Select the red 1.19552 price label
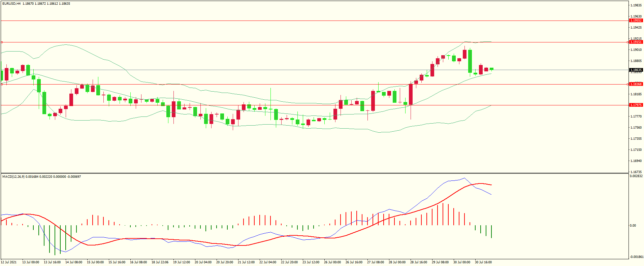The image size is (644, 266). click(x=636, y=21)
